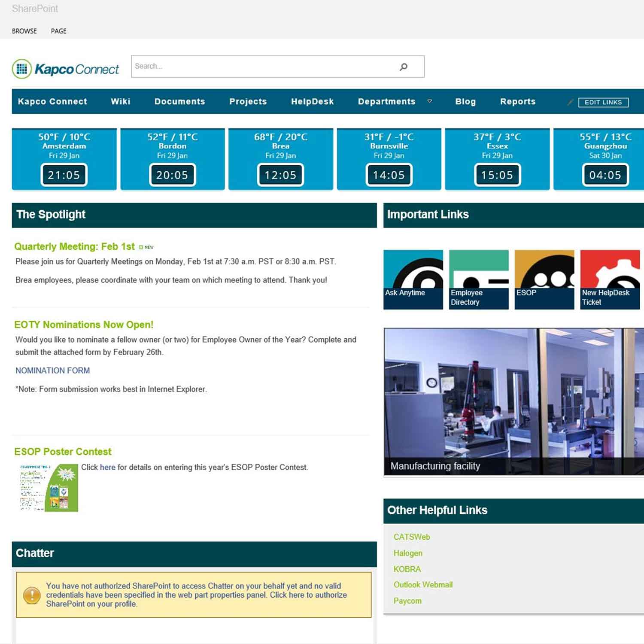Click inside the Search text box
Viewport: 644px width, 644px height.
click(x=262, y=67)
